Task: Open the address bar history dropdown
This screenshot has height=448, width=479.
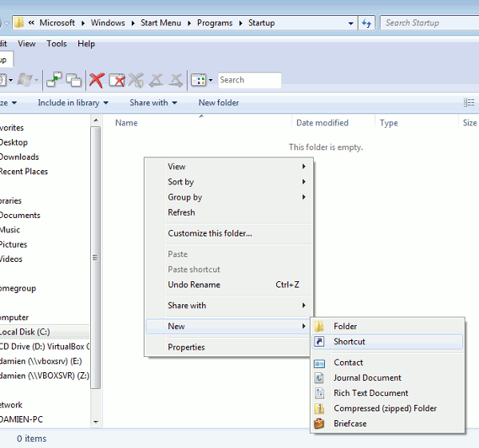Action: tap(350, 23)
